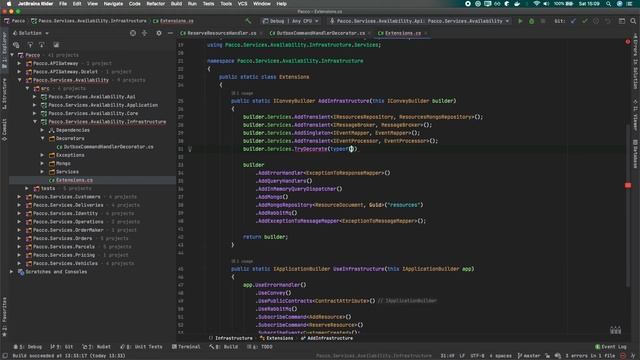Collapse the Pacco.Services.Availability tree node
Screen dimensions: 640x360
tap(19, 80)
